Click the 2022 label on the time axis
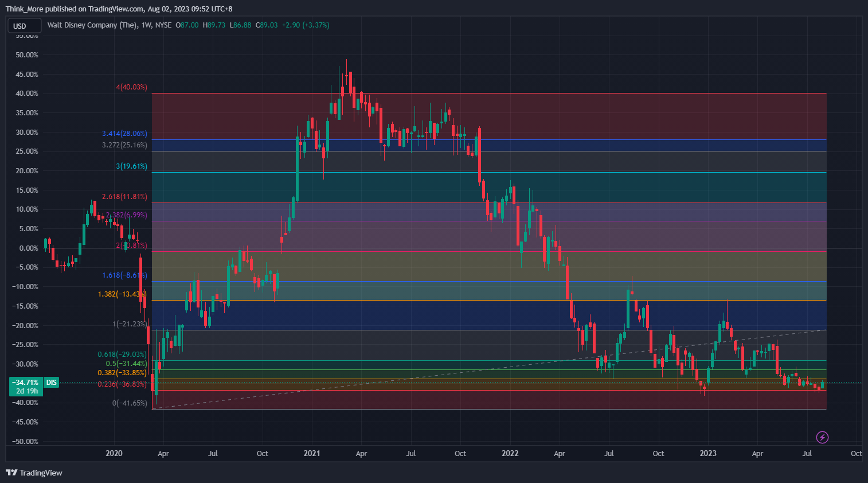 (510, 454)
